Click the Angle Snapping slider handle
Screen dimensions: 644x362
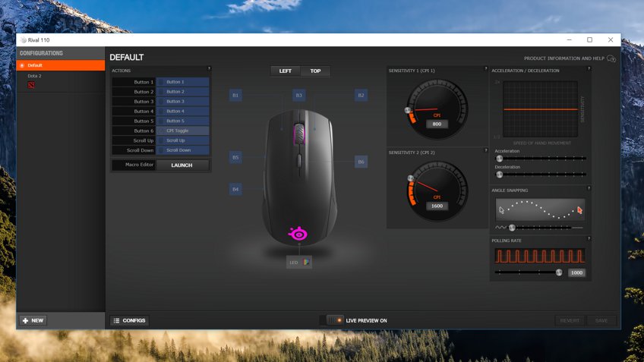pyautogui.click(x=512, y=228)
